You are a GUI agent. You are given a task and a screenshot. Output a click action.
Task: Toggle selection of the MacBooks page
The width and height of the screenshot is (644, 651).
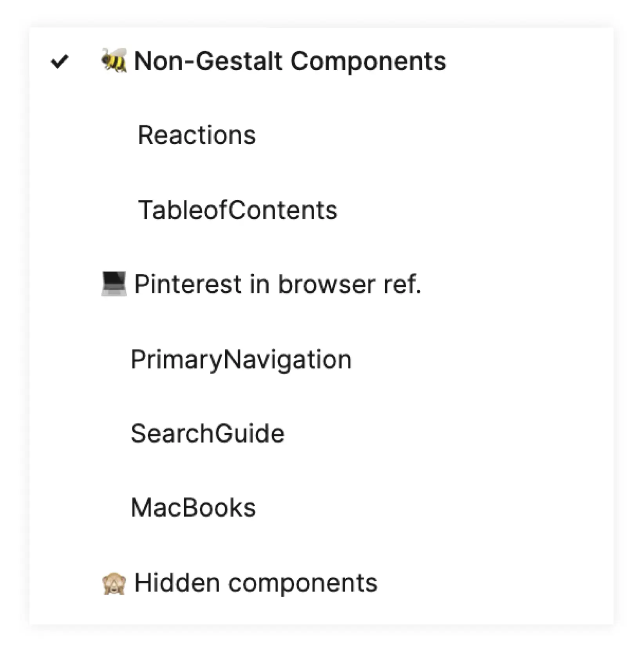(x=193, y=508)
